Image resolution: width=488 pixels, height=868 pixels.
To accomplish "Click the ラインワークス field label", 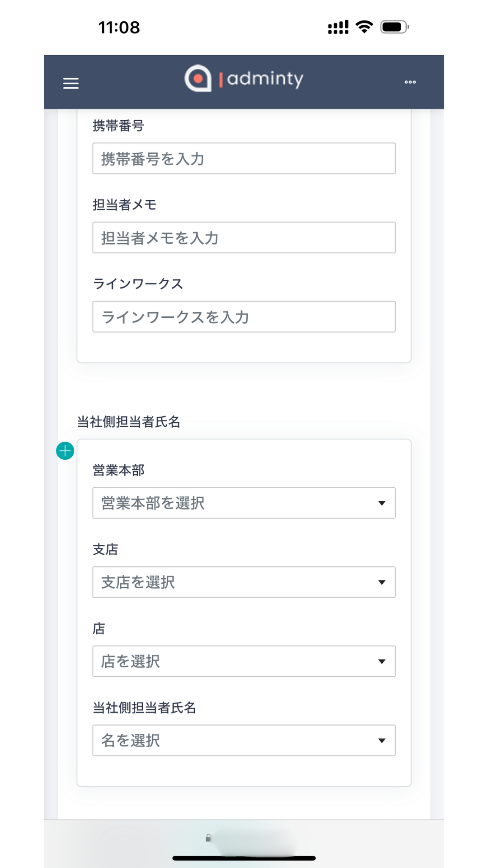I will click(138, 284).
